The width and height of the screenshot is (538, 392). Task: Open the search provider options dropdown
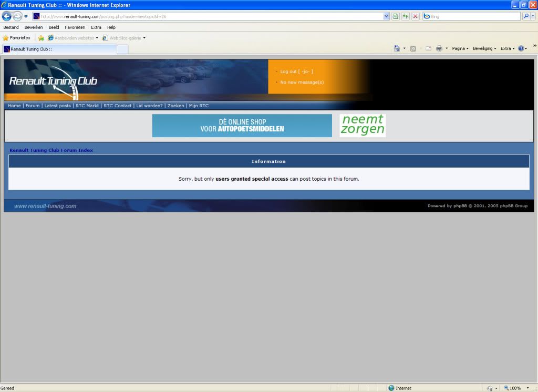(x=533, y=16)
